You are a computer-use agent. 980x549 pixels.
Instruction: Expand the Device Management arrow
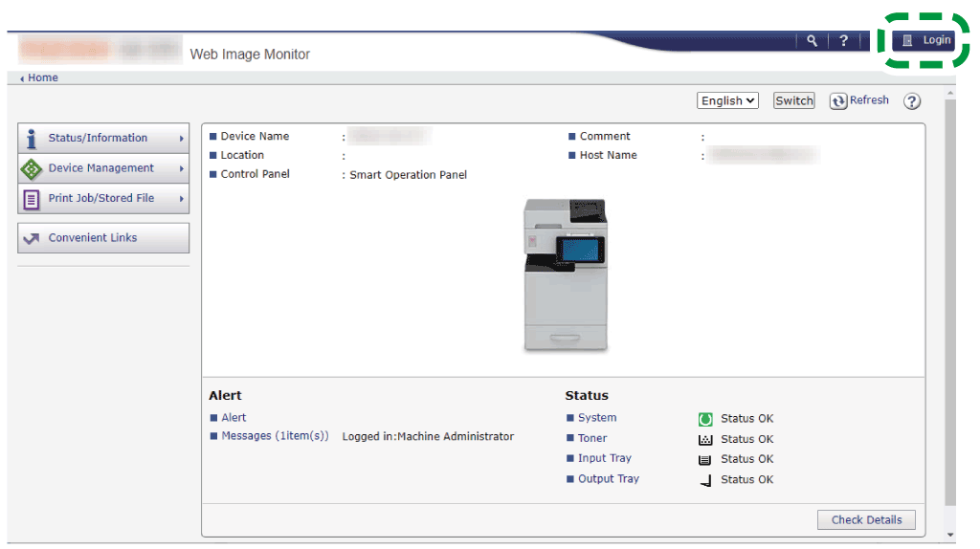pos(181,168)
